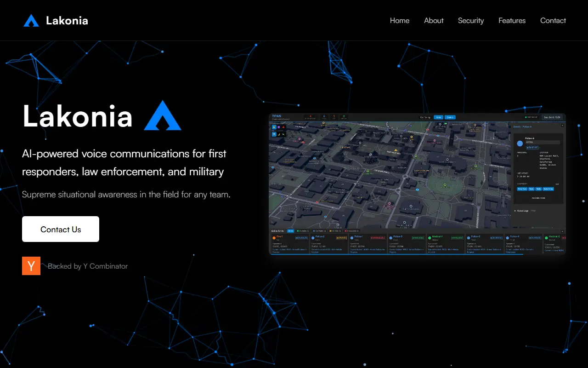Viewport: 588px width, 368px height.
Task: Open the Fire-1 unit card
Action: point(290,243)
